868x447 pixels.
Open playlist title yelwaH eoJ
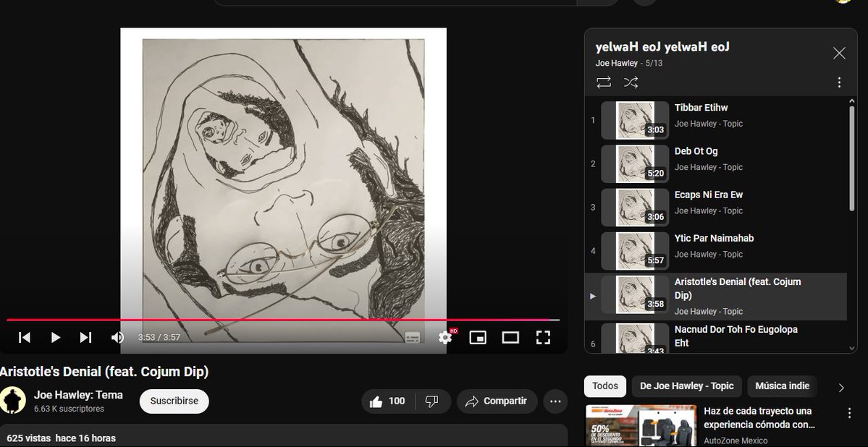point(662,47)
